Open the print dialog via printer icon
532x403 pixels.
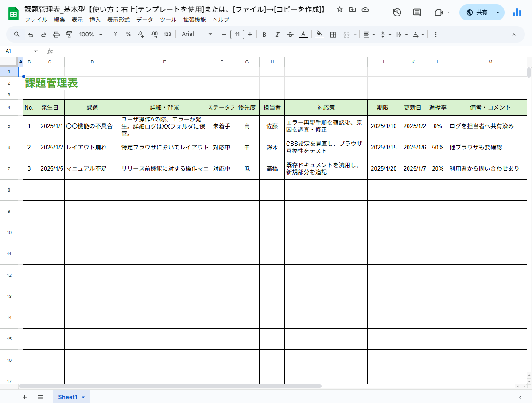pos(57,34)
